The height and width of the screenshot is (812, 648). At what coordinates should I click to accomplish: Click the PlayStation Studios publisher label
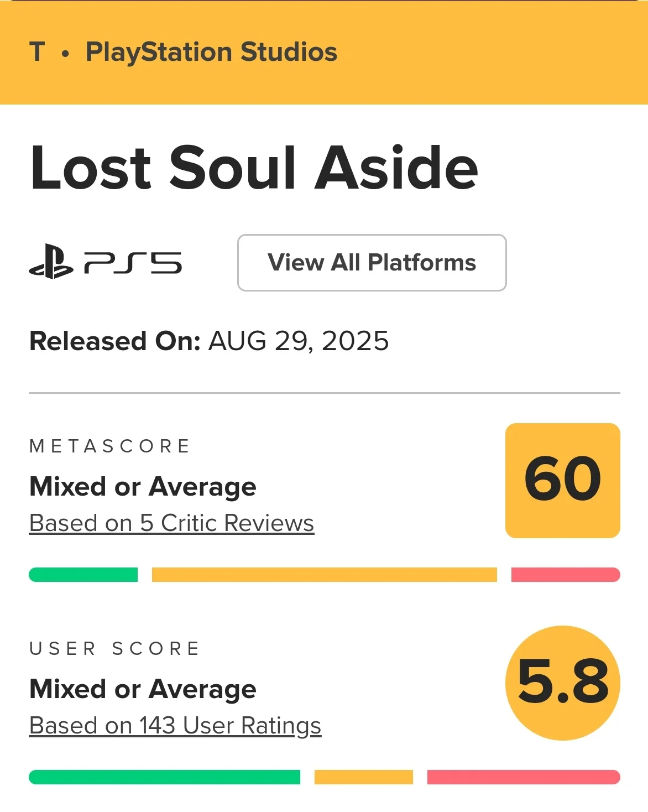point(211,53)
